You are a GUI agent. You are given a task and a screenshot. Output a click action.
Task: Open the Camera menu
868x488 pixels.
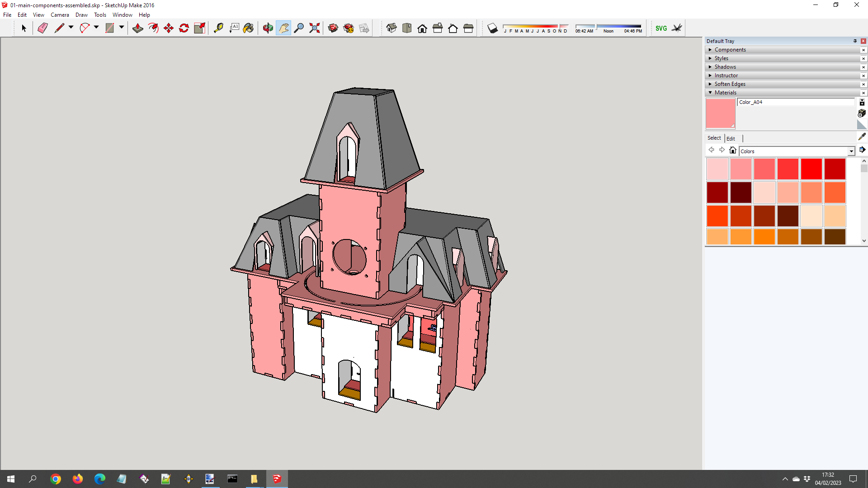coord(60,15)
